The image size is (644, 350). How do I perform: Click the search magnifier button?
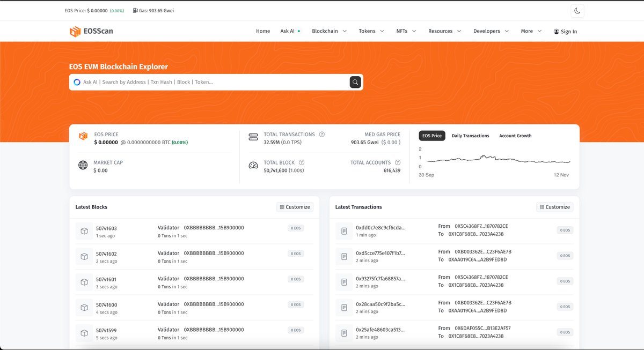[x=355, y=82]
